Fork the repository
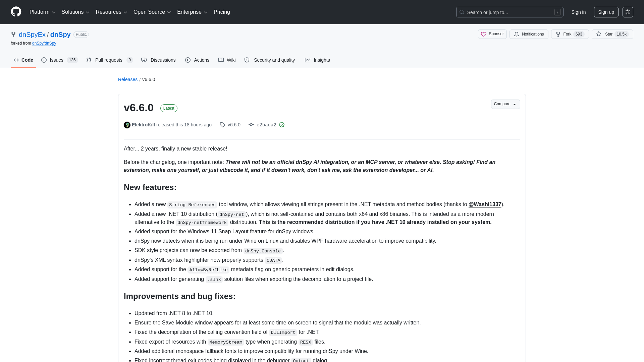The height and width of the screenshot is (362, 644). 570,34
